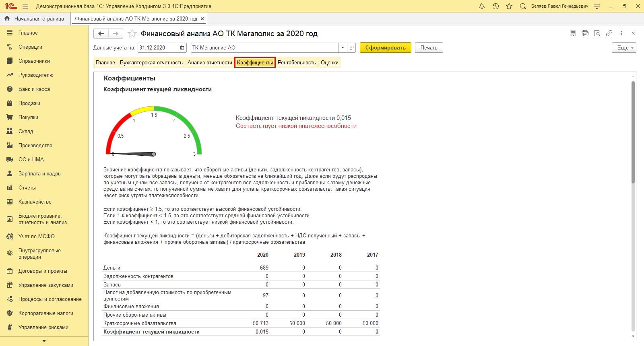Open the calendar picker for accounting date
The image size is (644, 346).
pyautogui.click(x=182, y=48)
